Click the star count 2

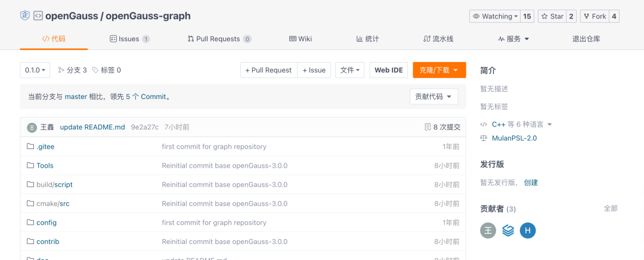point(571,17)
